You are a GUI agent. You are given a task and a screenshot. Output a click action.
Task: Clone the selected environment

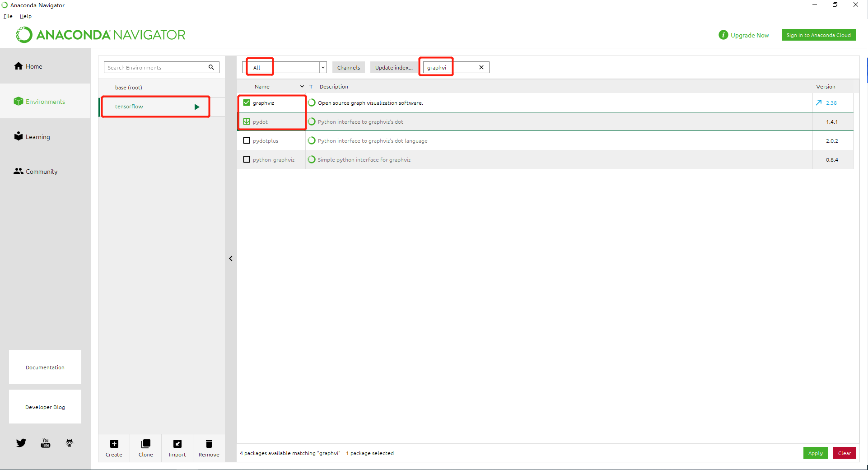point(145,448)
